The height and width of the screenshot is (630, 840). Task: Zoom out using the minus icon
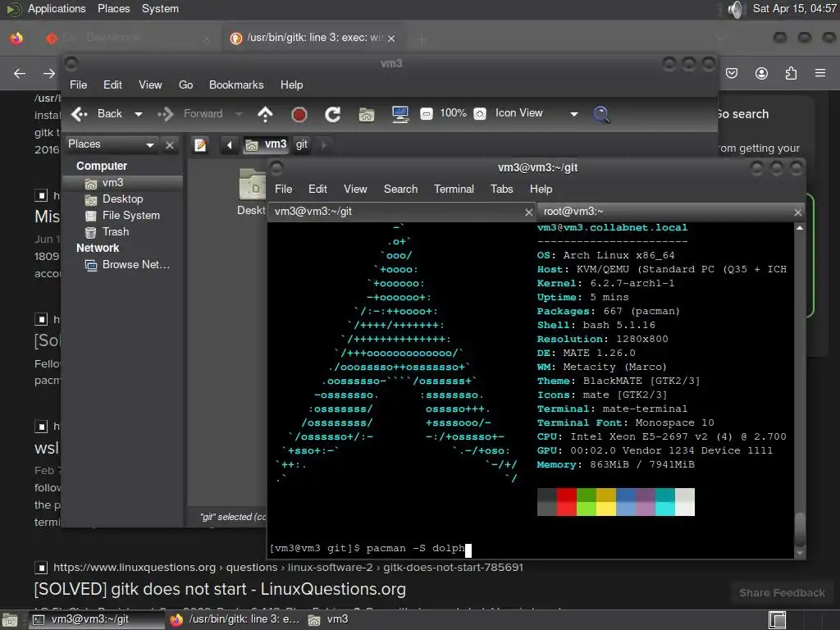coord(427,113)
